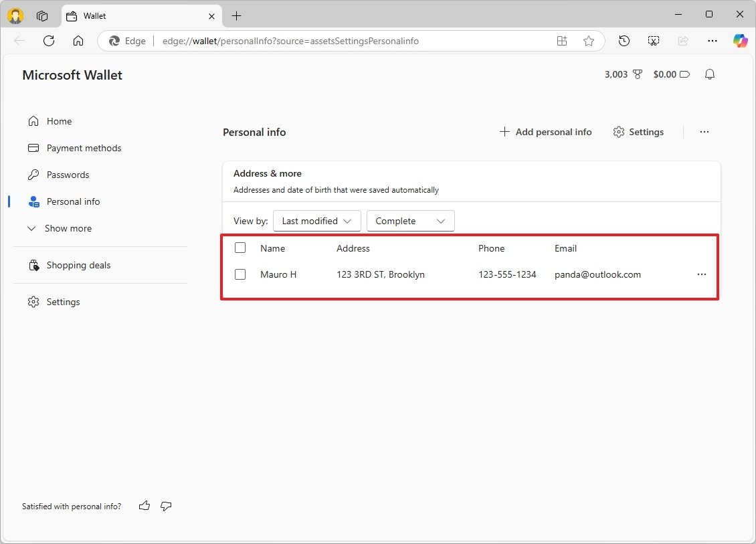Open the Last modified sort dropdown
This screenshot has height=544, width=756.
[x=316, y=221]
